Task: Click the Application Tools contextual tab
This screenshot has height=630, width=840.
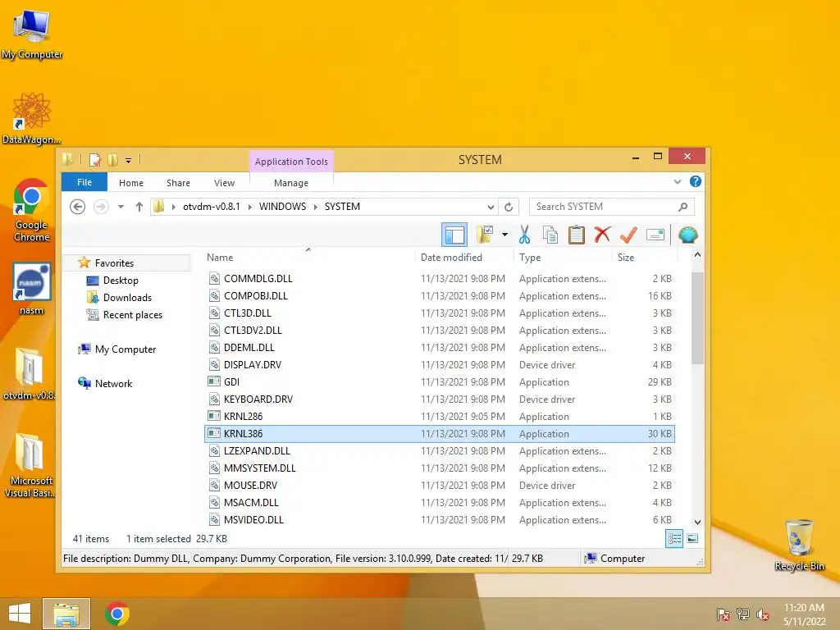Action: [x=291, y=162]
